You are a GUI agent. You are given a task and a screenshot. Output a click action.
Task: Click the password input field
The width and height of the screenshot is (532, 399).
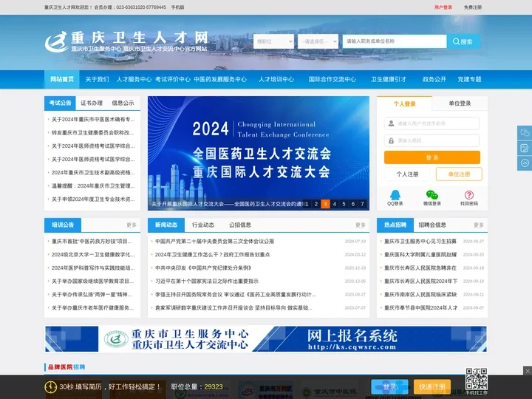(432, 140)
